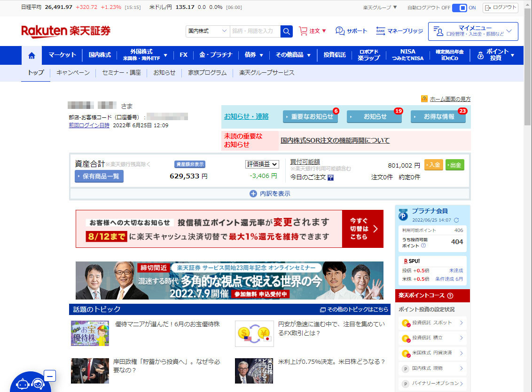
Task: Refresh points with the reload icon
Action: (x=456, y=220)
